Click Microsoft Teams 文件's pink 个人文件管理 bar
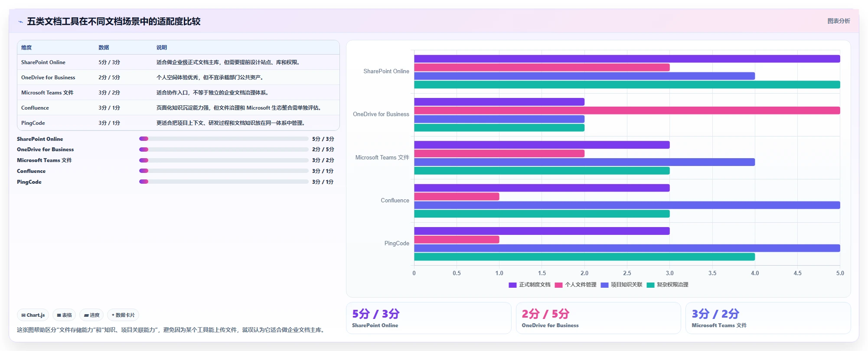This screenshot has height=351, width=868. pyautogui.click(x=499, y=153)
